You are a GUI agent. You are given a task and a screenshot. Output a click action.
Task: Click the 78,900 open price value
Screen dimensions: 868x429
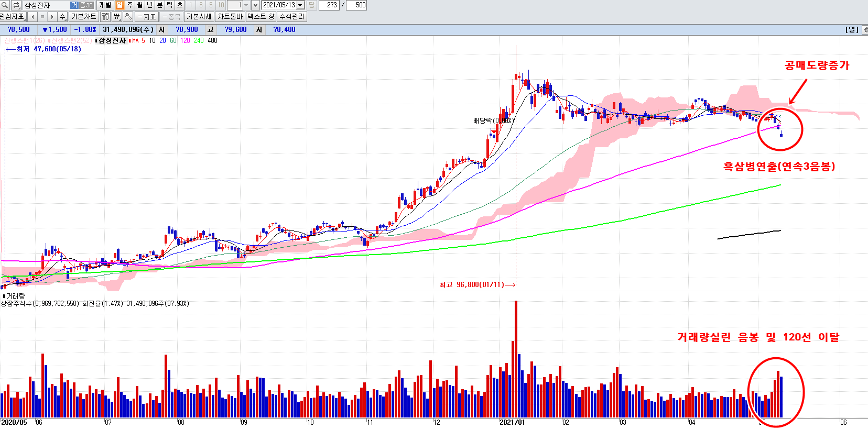click(x=187, y=30)
